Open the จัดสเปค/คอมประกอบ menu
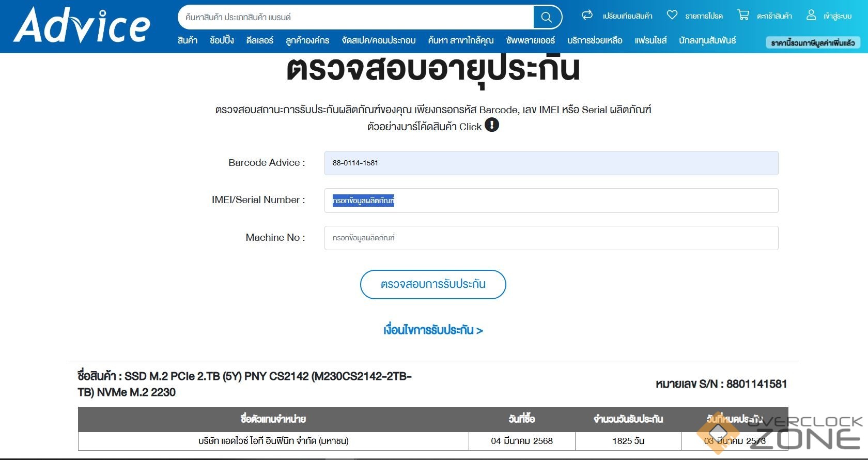Image resolution: width=868 pixels, height=460 pixels. (x=379, y=40)
